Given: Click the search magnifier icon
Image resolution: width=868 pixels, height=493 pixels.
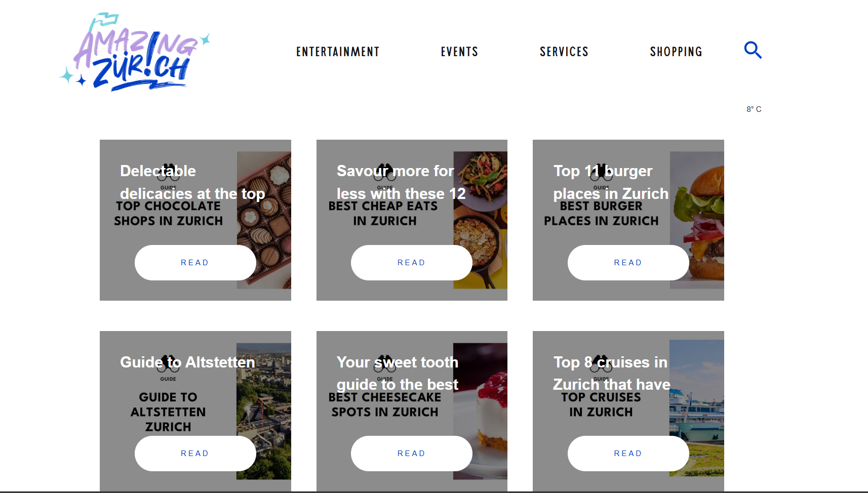Looking at the screenshot, I should pos(753,50).
